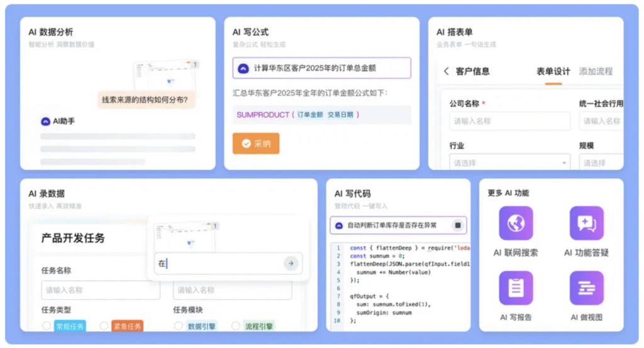Pick the 流程引擎 radio option
The width and height of the screenshot is (644, 348).
(236, 326)
